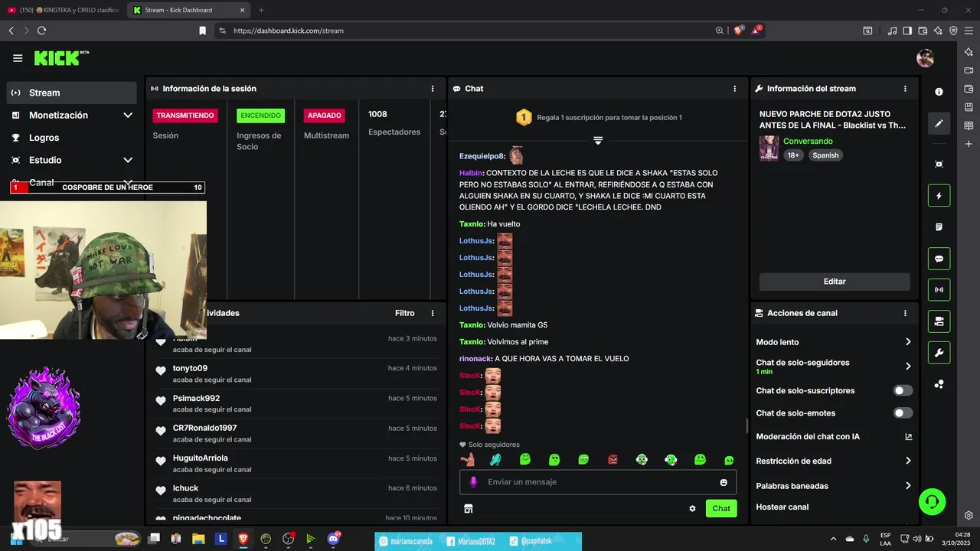Open the three-dots cluster icon in right rail

[939, 384]
